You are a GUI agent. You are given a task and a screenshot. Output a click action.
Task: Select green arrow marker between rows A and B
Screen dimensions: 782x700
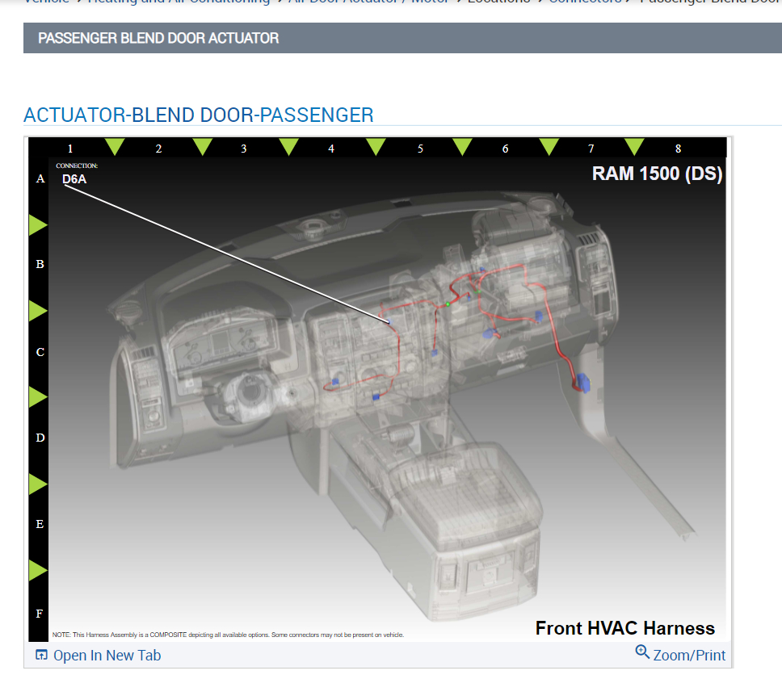[38, 225]
